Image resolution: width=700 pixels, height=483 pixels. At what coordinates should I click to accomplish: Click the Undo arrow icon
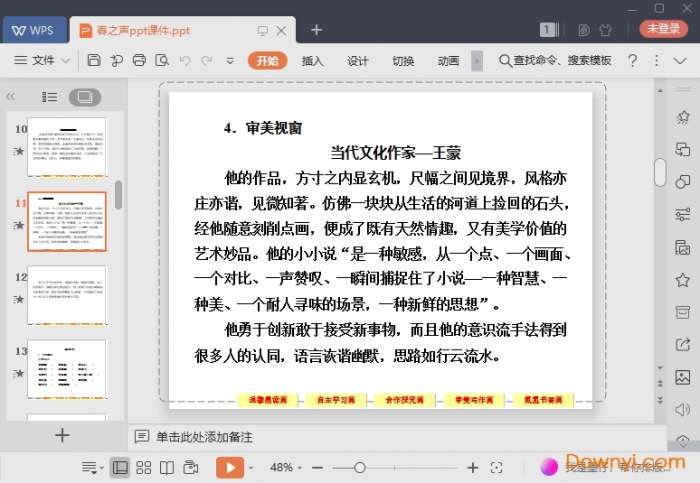coord(185,60)
